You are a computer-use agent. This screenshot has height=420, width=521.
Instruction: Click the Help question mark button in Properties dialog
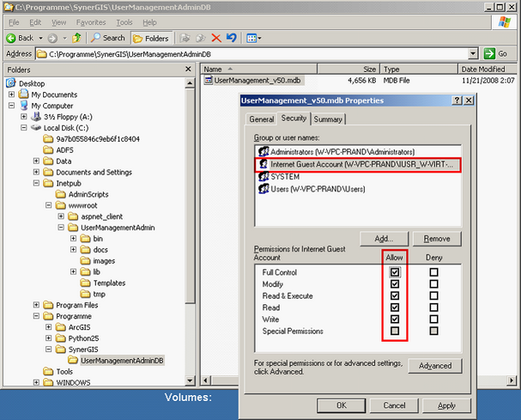457,100
